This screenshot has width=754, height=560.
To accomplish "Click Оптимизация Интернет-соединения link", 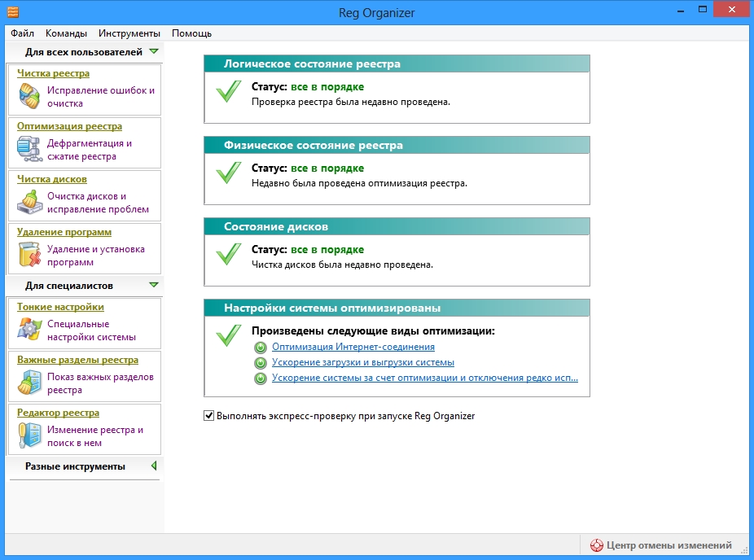I will 353,347.
